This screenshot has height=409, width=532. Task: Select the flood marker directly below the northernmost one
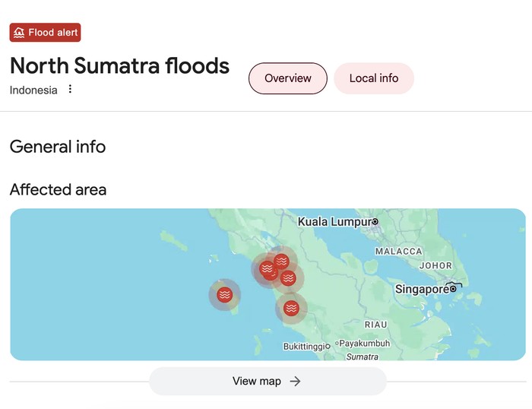coord(288,278)
